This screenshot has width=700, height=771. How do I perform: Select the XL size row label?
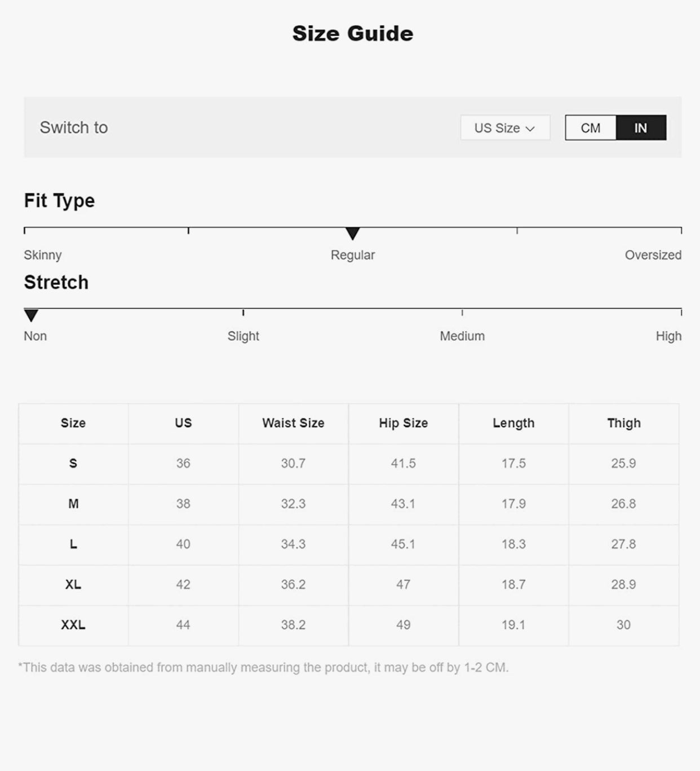pos(73,584)
